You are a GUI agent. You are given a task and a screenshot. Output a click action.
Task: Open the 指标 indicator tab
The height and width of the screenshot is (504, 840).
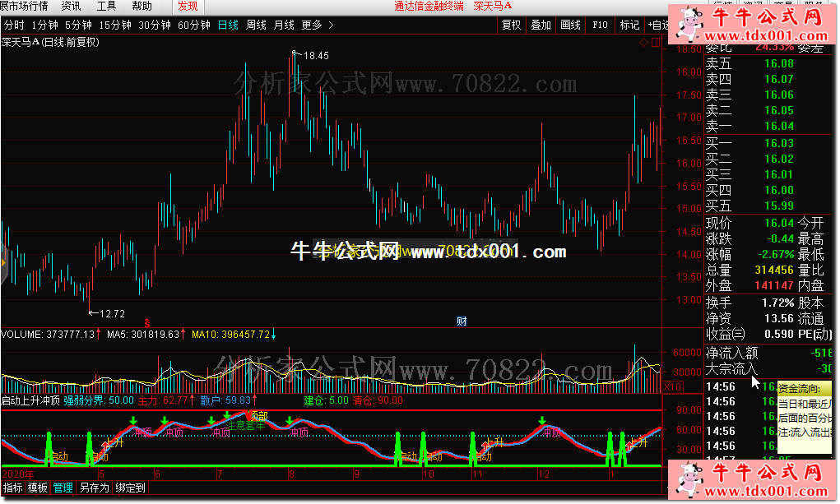pyautogui.click(x=13, y=488)
